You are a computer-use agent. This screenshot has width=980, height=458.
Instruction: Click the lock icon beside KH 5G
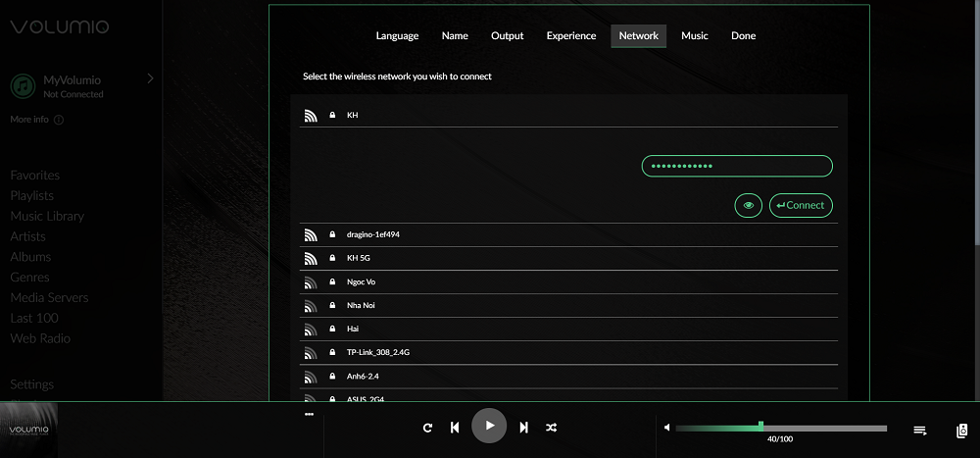click(x=332, y=258)
